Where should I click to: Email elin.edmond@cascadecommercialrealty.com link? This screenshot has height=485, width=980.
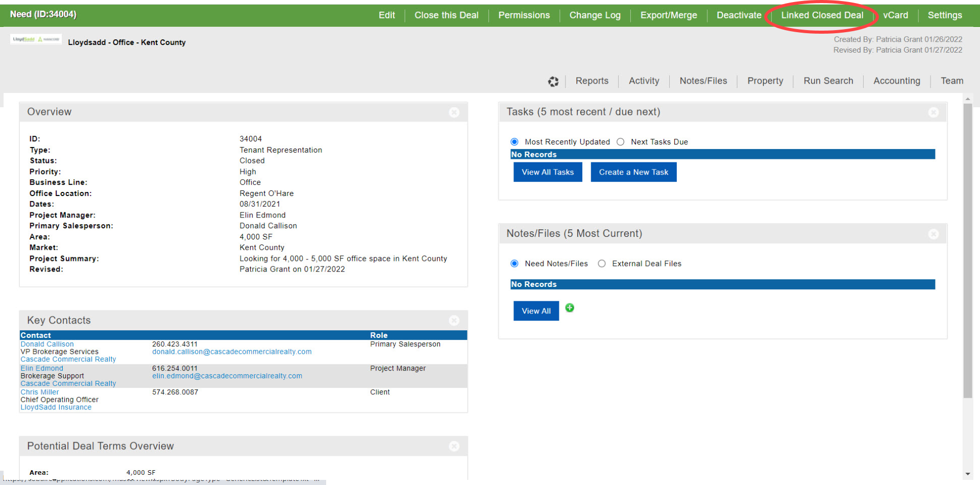pos(227,376)
